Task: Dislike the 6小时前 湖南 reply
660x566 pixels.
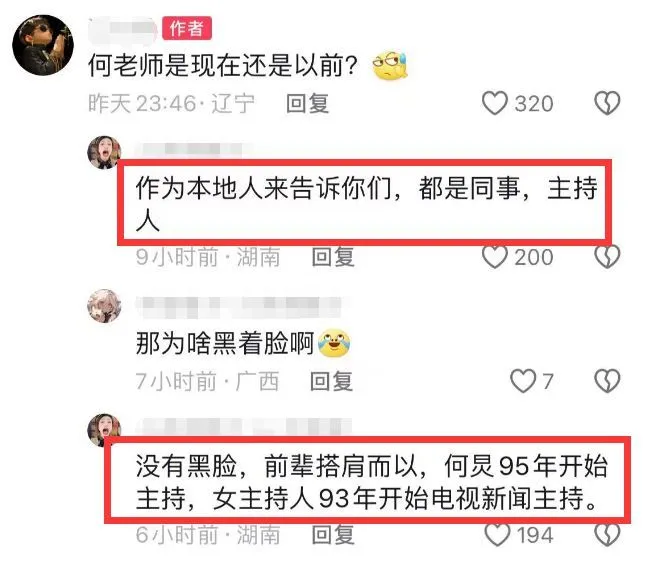Action: coord(607,535)
